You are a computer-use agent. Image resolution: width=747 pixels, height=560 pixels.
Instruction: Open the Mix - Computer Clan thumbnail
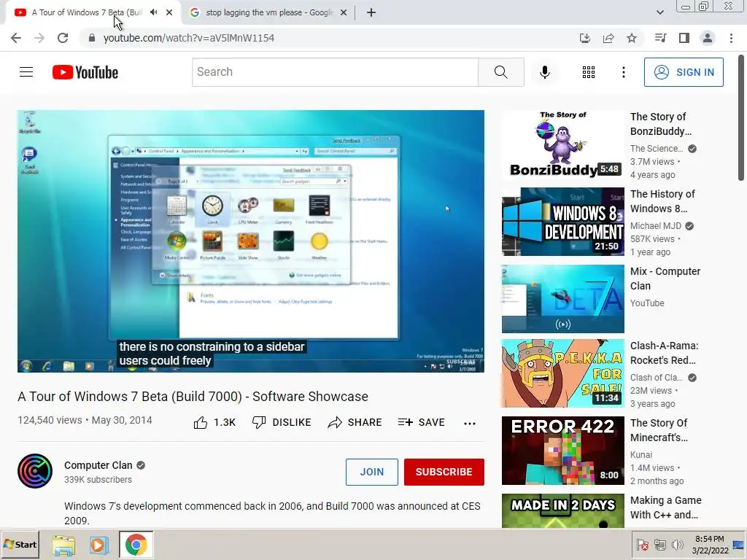pos(562,298)
